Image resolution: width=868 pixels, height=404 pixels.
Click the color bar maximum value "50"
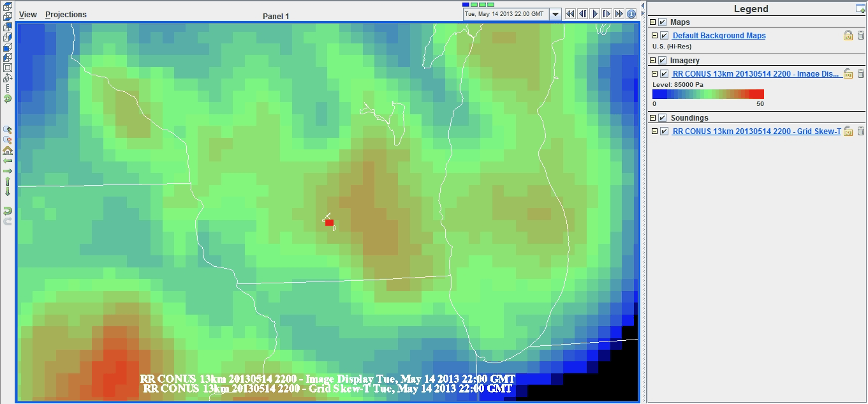point(760,103)
